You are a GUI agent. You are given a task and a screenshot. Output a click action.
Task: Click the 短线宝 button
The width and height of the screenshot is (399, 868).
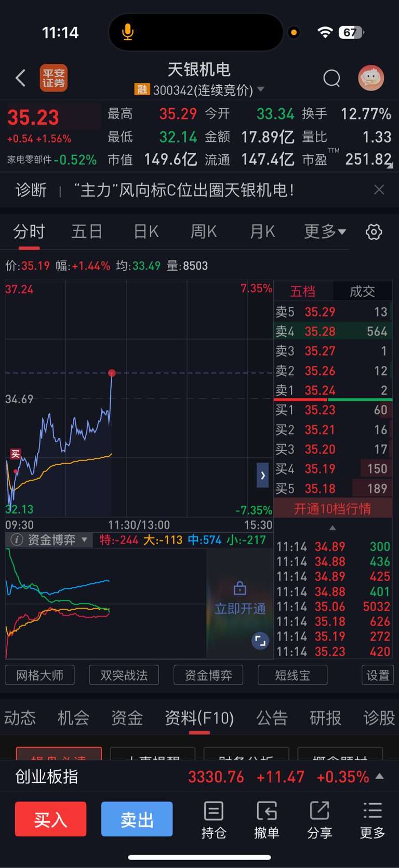tap(292, 675)
